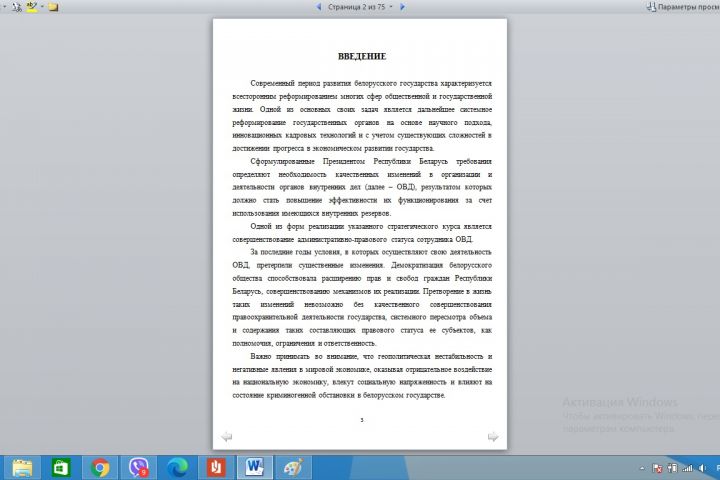The height and width of the screenshot is (480, 720).
Task: Go to the next page with the top blue arrow
Action: (403, 7)
